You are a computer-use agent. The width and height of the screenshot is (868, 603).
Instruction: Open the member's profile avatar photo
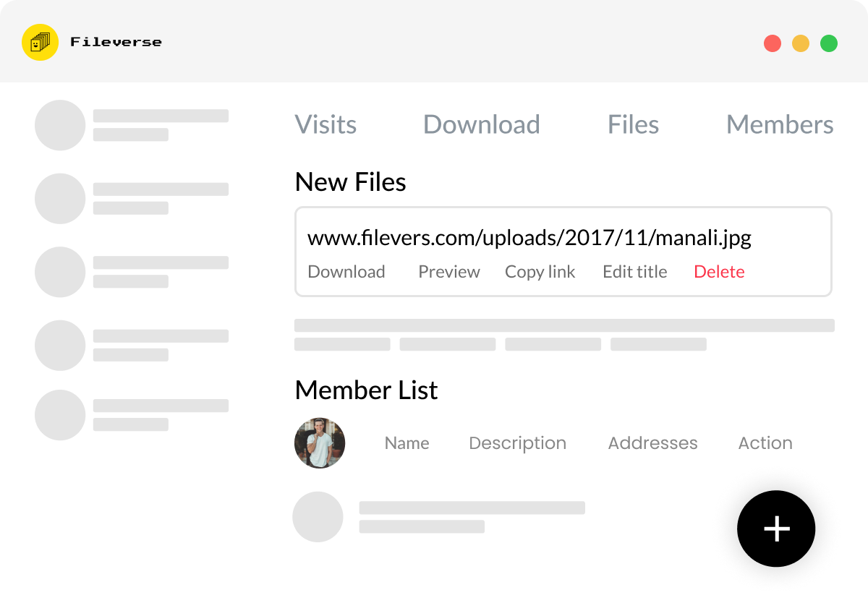tap(320, 442)
